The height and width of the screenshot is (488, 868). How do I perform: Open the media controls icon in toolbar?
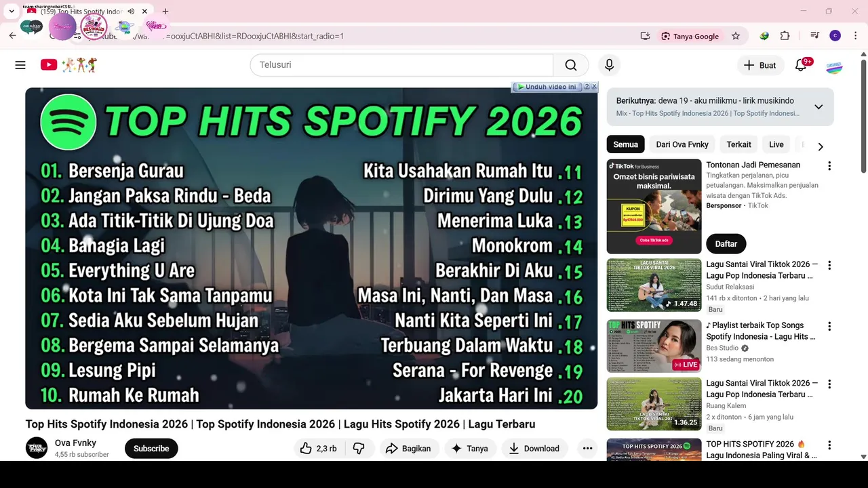814,36
